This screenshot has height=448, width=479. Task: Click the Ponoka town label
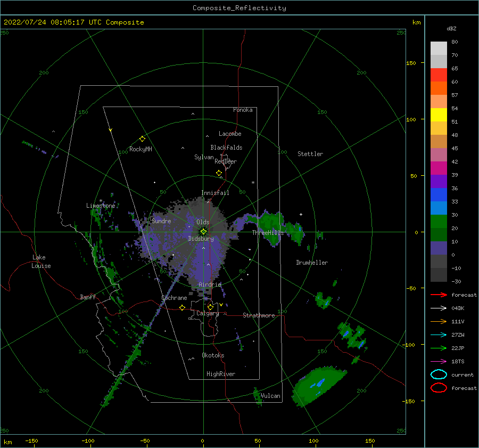click(243, 110)
